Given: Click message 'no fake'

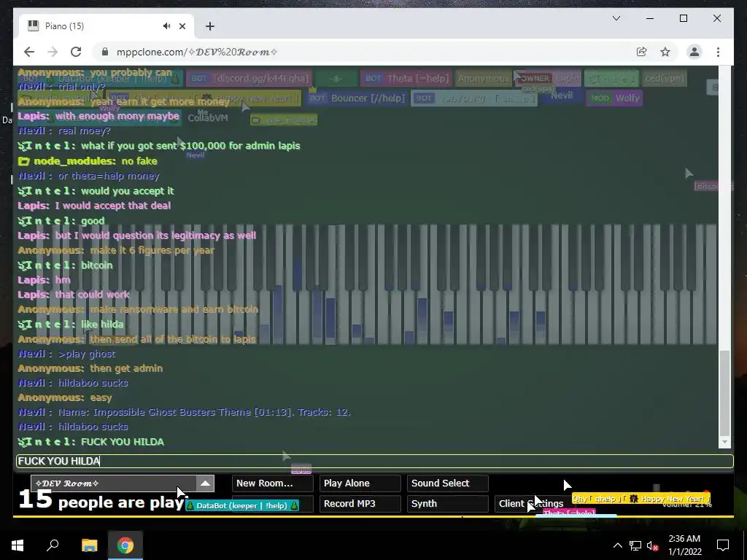Looking at the screenshot, I should pyautogui.click(x=139, y=161).
